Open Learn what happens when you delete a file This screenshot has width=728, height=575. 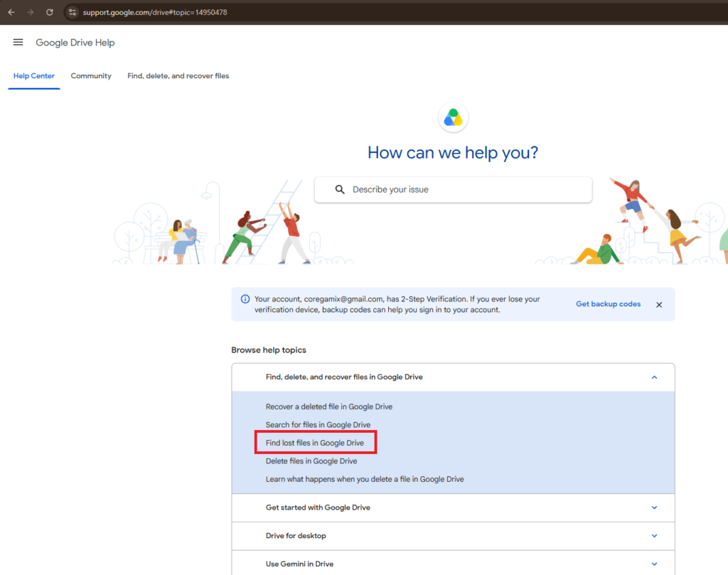(x=365, y=479)
